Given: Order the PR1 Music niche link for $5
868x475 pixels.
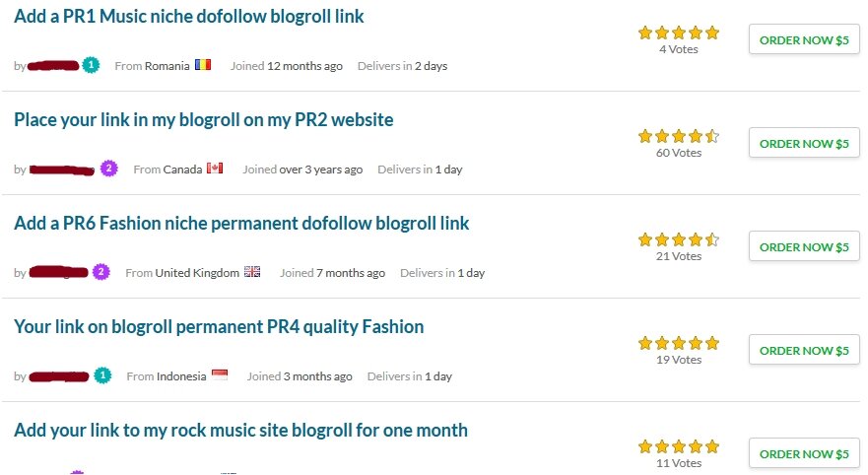Looking at the screenshot, I should click(803, 39).
